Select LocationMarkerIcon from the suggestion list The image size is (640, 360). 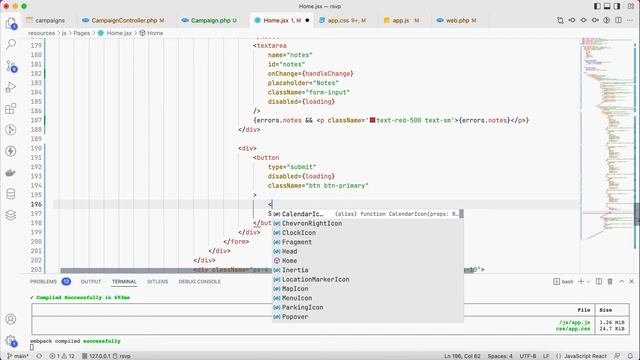[368, 279]
